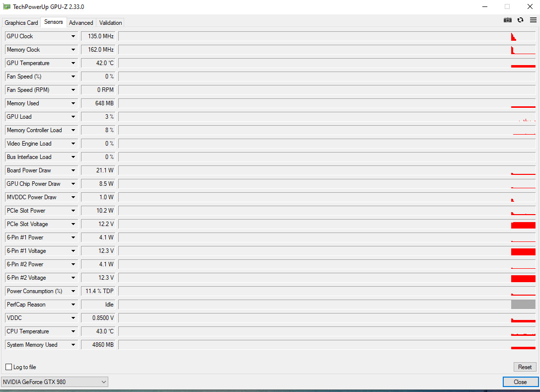
Task: Expand the PCIe Slot Voltage dropdown
Action: pos(74,224)
